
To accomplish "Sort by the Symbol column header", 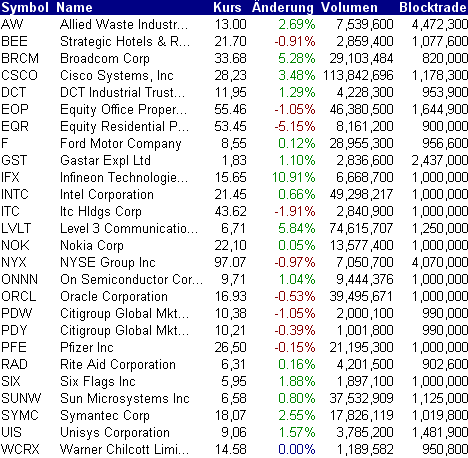I will click(x=25, y=7).
